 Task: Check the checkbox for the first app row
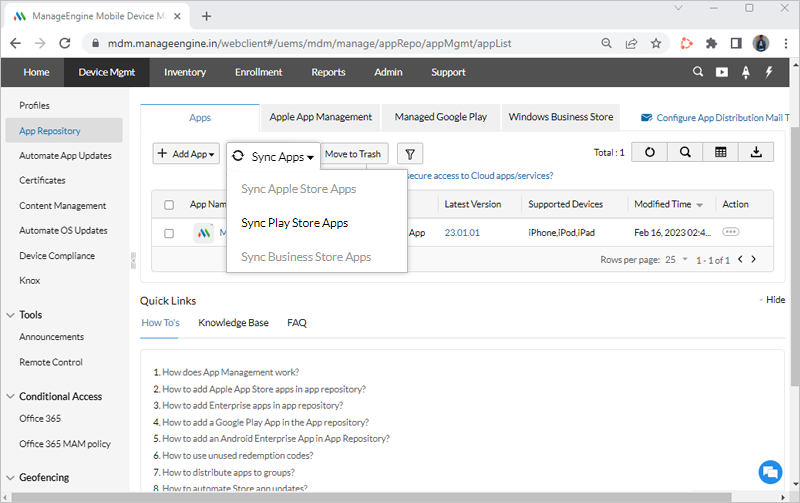169,233
